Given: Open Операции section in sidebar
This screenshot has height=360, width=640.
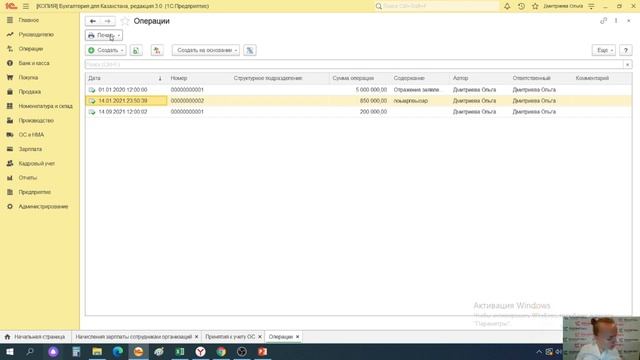Looking at the screenshot, I should point(31,49).
